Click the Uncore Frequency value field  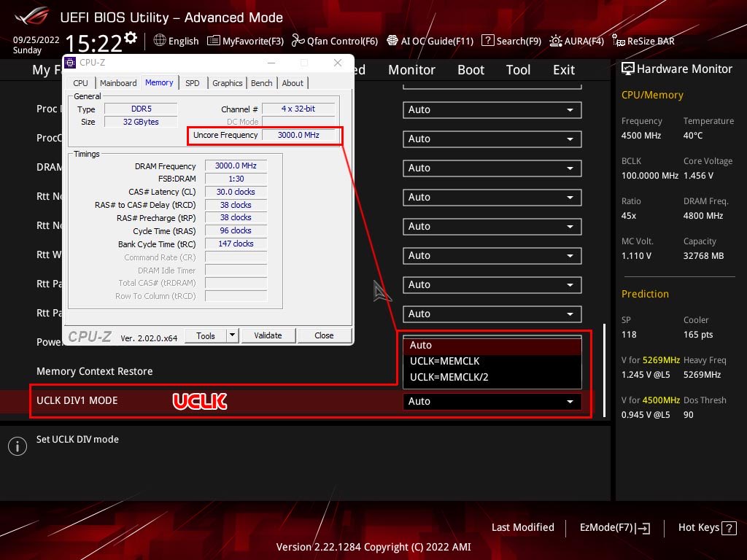[298, 135]
